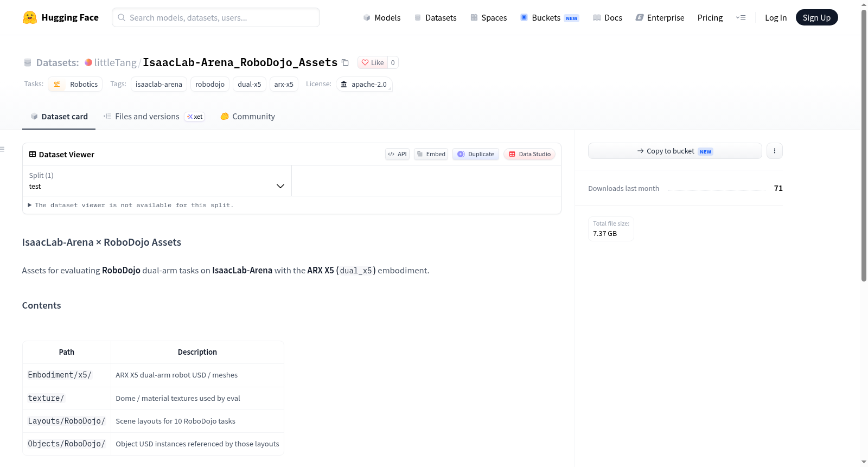Screen dimensions: 868x467
Task: Click the Robotics task tag
Action: pyautogui.click(x=75, y=84)
